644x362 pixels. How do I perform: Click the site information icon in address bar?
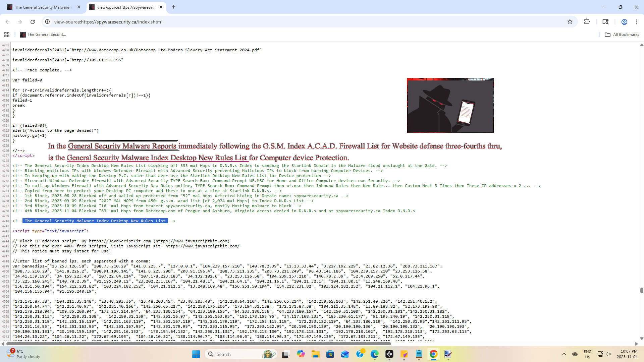coord(48,22)
